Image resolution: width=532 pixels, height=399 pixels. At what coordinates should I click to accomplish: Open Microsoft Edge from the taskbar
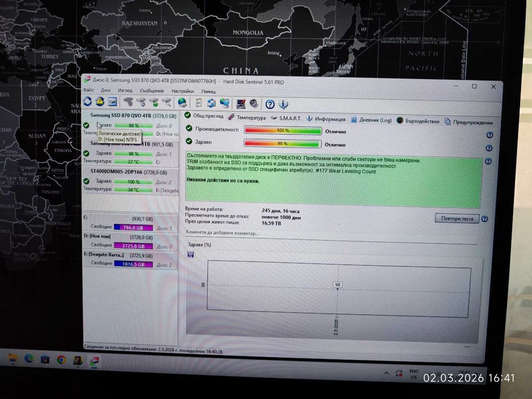tap(29, 359)
